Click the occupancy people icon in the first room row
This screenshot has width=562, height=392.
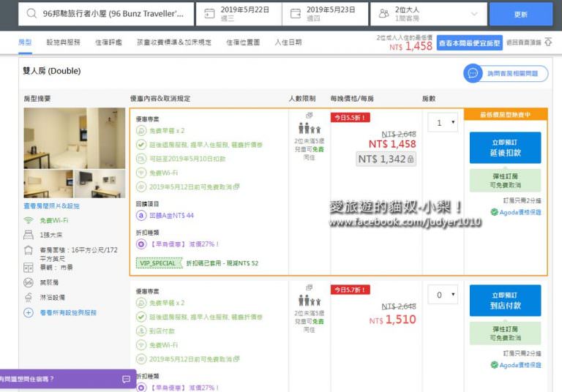309,128
